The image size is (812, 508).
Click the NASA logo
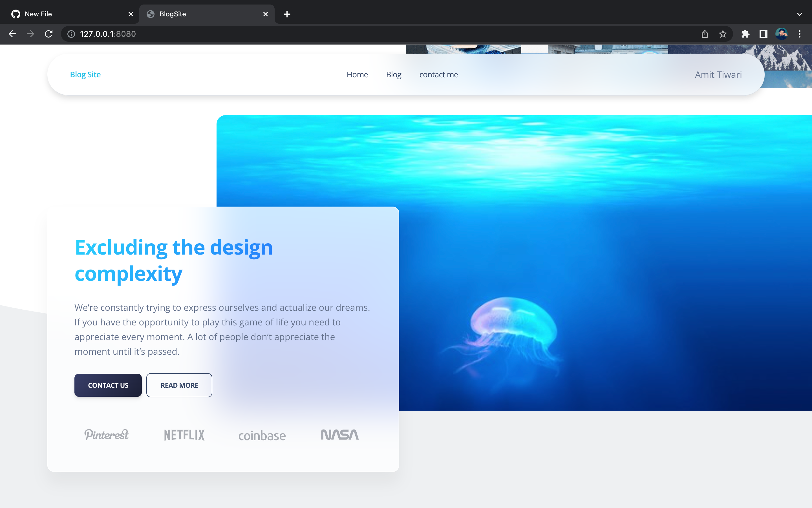click(x=339, y=434)
